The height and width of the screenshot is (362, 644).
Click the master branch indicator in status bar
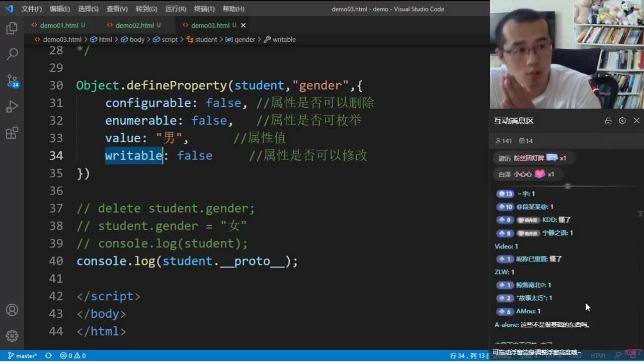point(23,355)
